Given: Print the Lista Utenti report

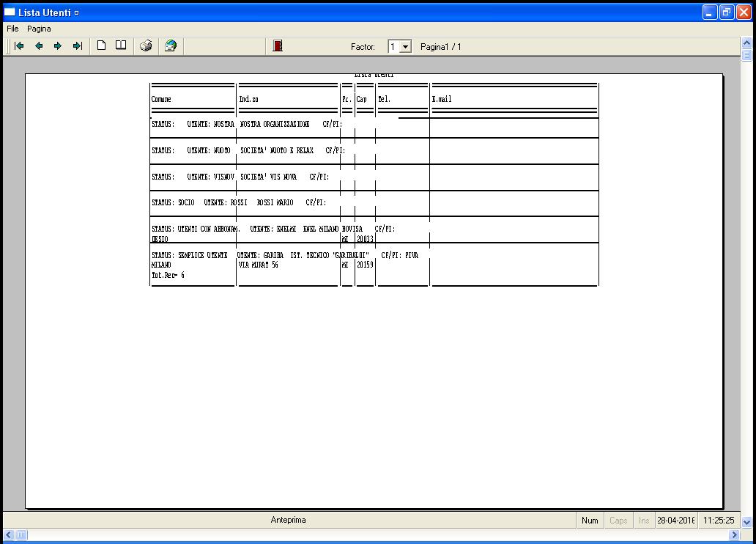Looking at the screenshot, I should [x=146, y=46].
